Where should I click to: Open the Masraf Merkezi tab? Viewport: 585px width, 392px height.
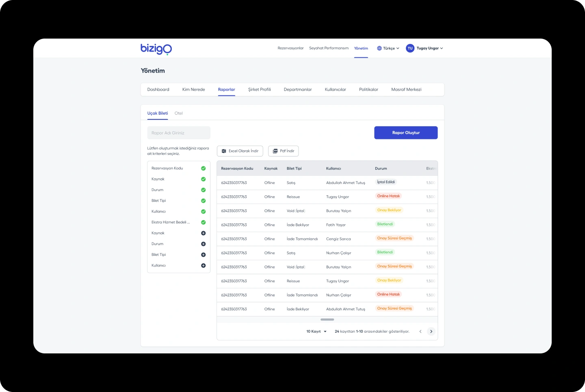[406, 89]
